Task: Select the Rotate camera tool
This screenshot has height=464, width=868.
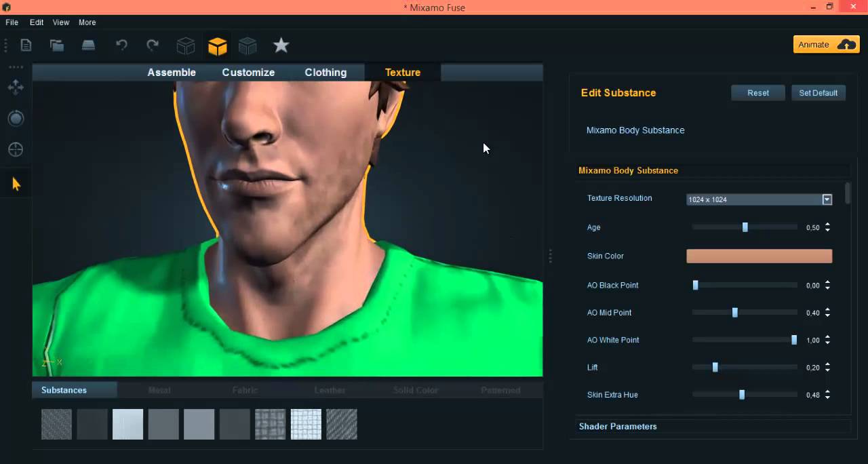Action: tap(16, 119)
